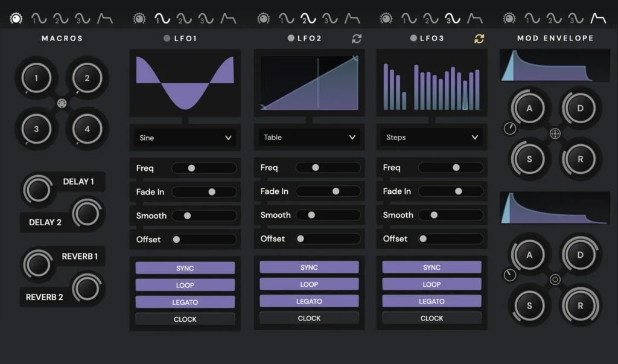Toggle LEGATO in the LFO3 panel
Screen dimensions: 618x364
point(432,301)
